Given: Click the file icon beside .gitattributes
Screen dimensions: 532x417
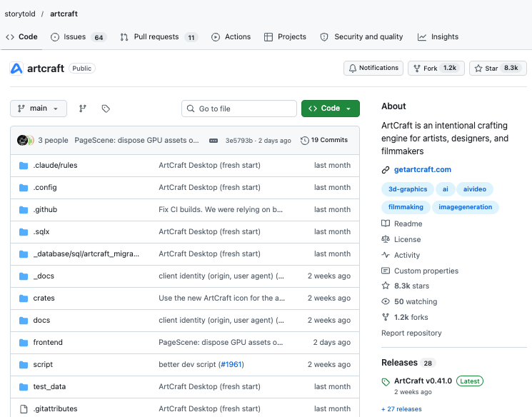Looking at the screenshot, I should click(x=24, y=409).
